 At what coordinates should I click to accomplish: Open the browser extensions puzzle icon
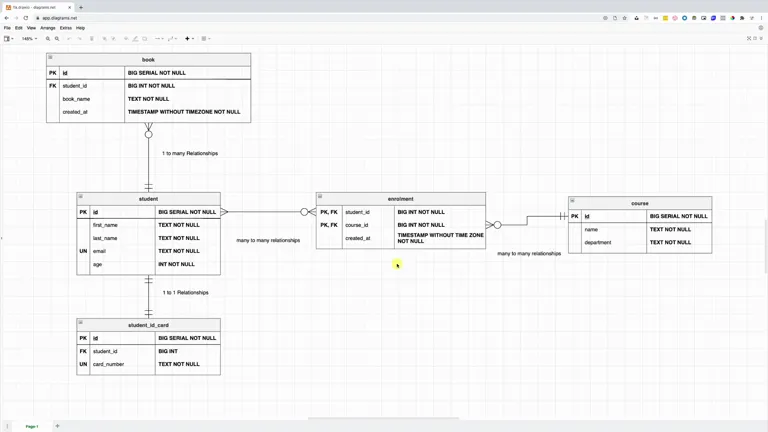(x=742, y=18)
